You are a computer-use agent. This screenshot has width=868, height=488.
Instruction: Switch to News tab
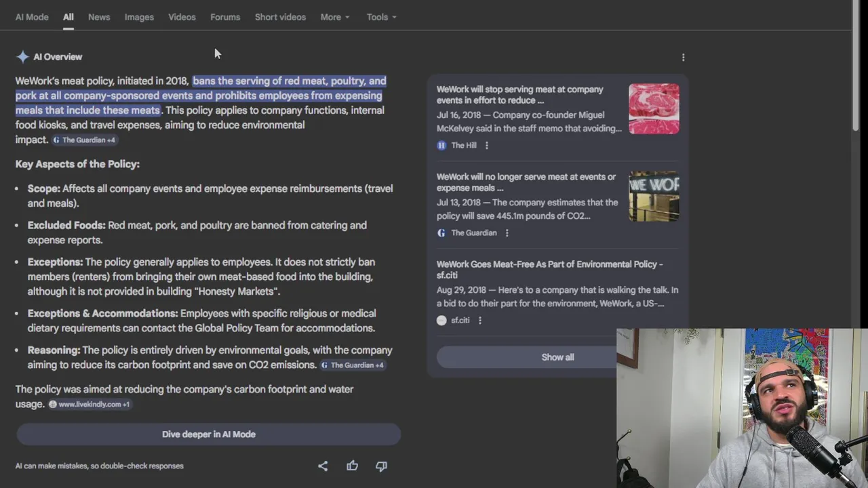(x=99, y=17)
